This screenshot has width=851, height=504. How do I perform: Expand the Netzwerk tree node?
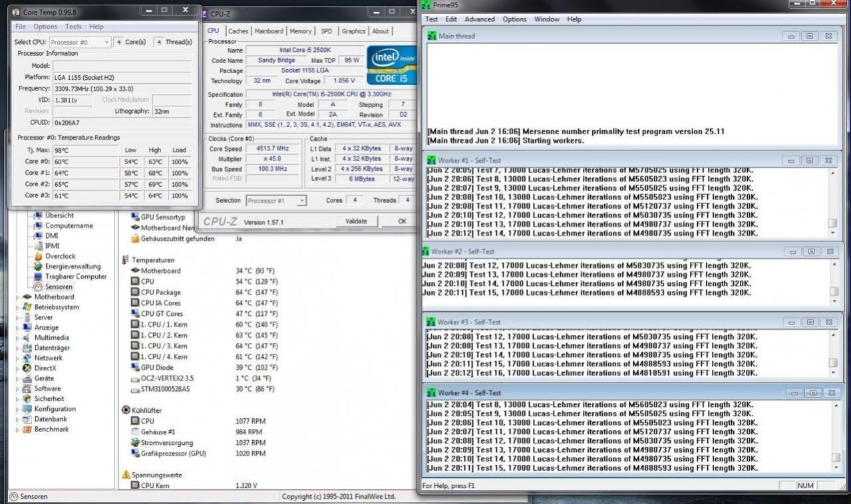pyautogui.click(x=18, y=358)
